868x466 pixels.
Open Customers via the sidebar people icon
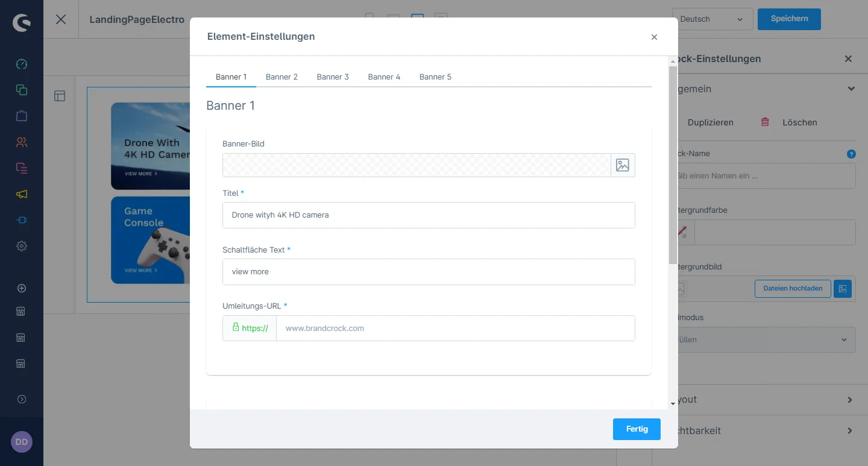point(22,142)
